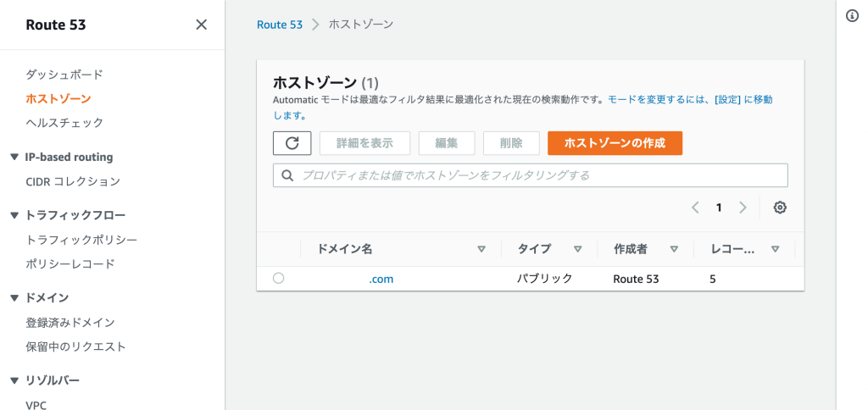Click the Route 53 sidebar title
Screen dimensions: 868x410
(56, 25)
